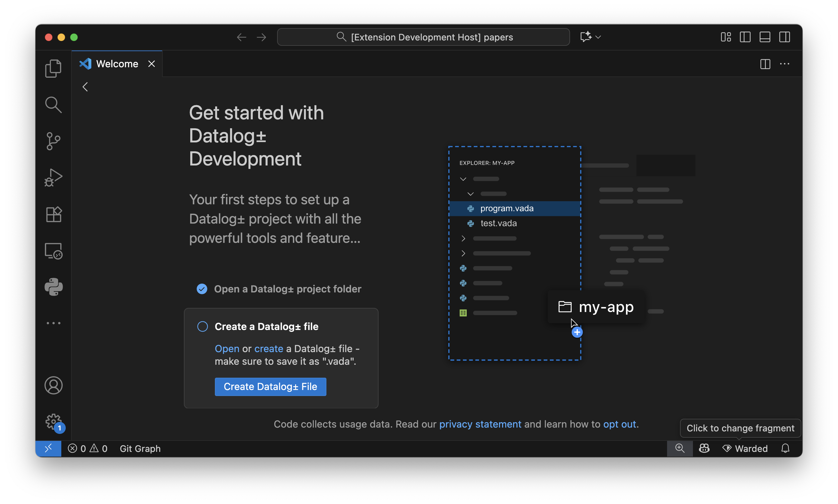Close the Welcome tab

point(152,64)
